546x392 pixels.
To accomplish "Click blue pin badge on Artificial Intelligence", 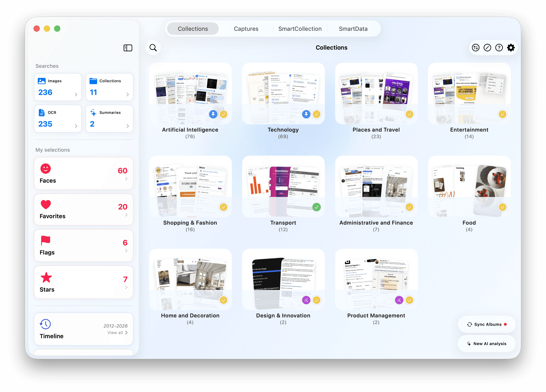I will tap(213, 114).
